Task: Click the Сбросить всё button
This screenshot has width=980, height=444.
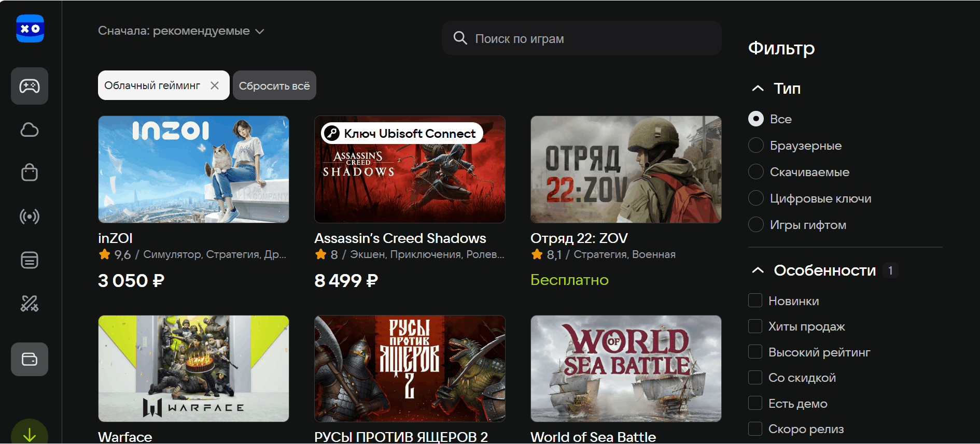Action: point(274,85)
